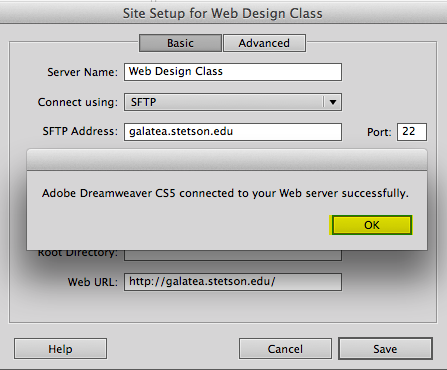Image resolution: width=447 pixels, height=370 pixels.
Task: Click the Port label text
Action: [x=379, y=132]
